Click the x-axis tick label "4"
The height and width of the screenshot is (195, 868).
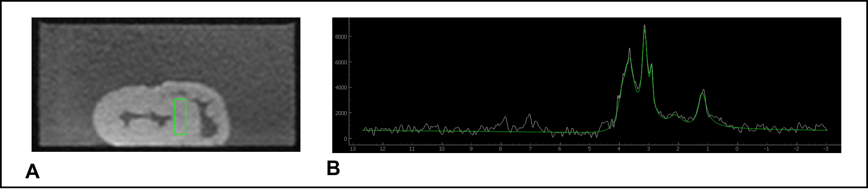[x=619, y=149]
